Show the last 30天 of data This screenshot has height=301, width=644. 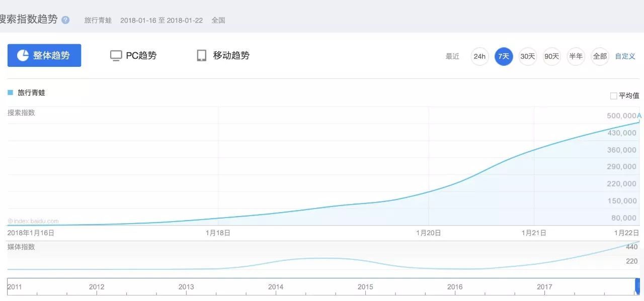[x=528, y=56]
